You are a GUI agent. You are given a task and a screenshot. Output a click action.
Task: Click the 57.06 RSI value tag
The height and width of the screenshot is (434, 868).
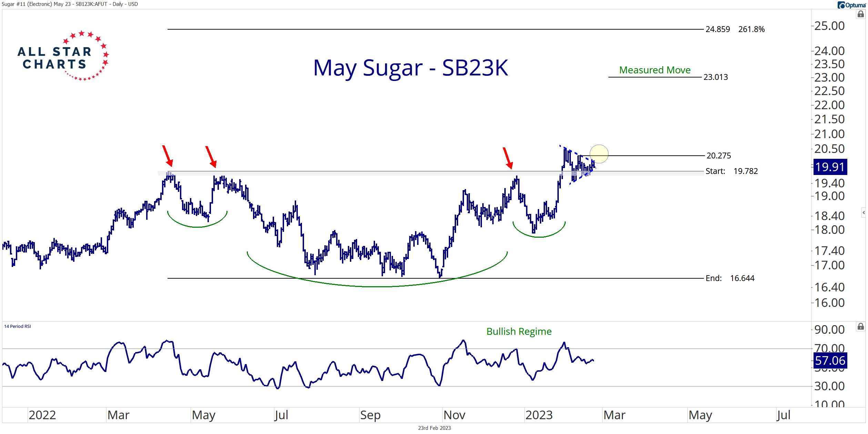click(830, 361)
